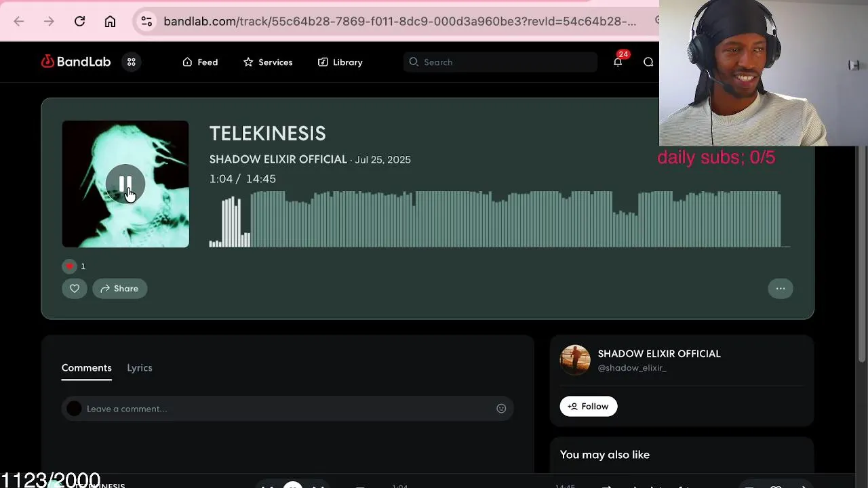Open the track more options ellipsis

781,289
